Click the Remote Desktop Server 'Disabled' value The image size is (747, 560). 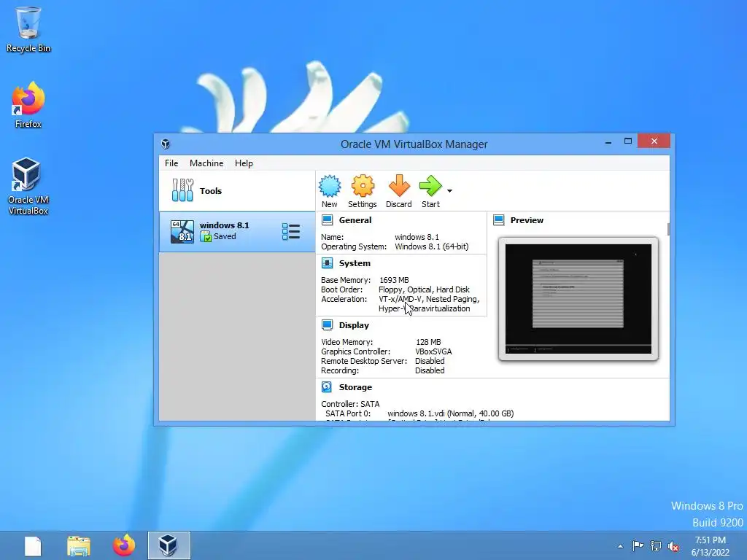click(430, 361)
